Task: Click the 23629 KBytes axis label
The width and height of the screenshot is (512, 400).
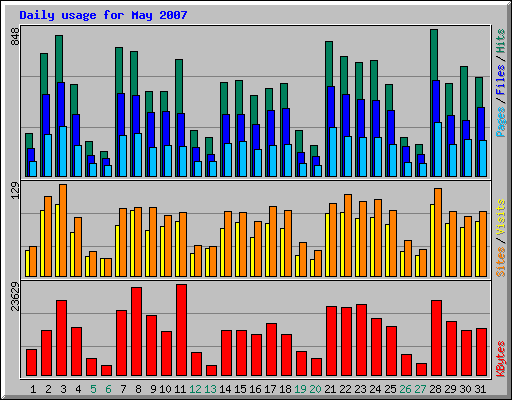Action: (x=15, y=297)
